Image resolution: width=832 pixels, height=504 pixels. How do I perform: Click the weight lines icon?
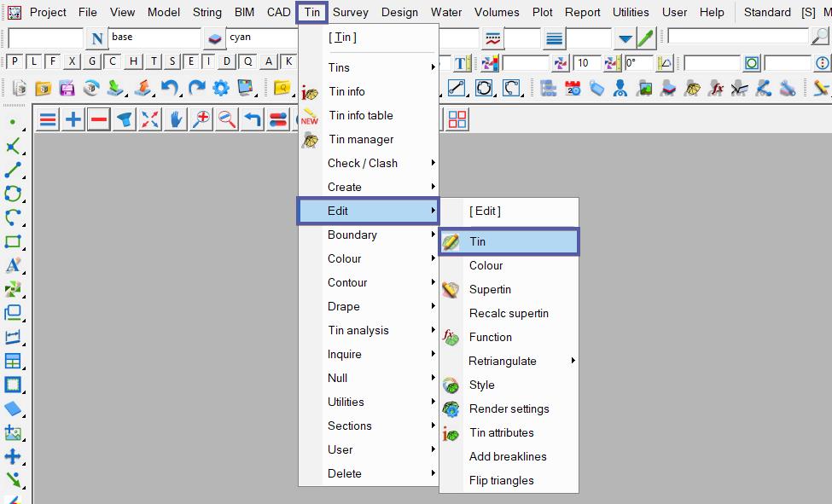(554, 38)
